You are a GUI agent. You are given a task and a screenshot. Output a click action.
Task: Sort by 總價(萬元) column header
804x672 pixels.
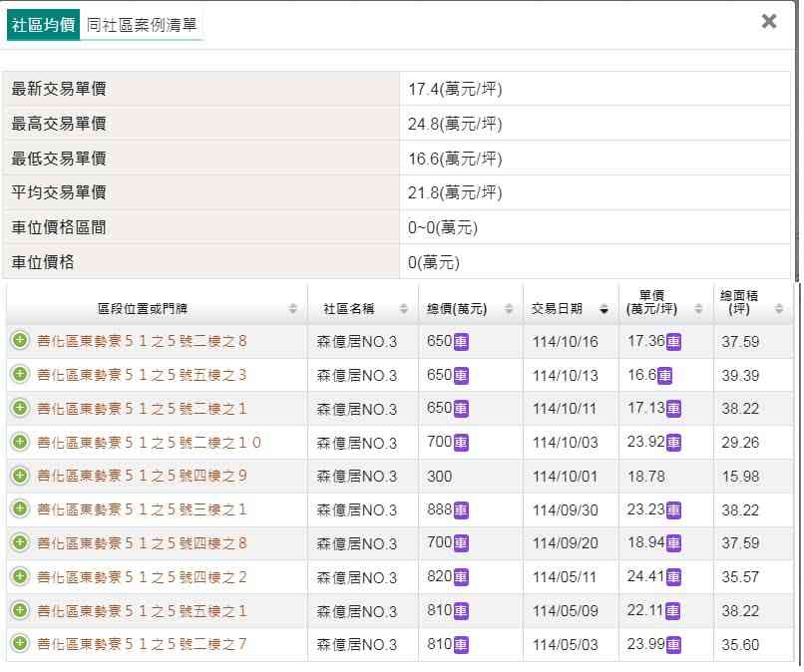[470, 309]
